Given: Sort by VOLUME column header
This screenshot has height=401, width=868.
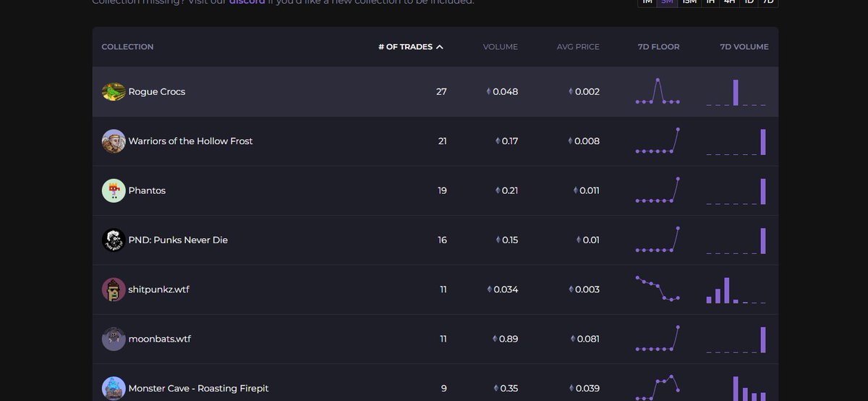Looking at the screenshot, I should (501, 47).
